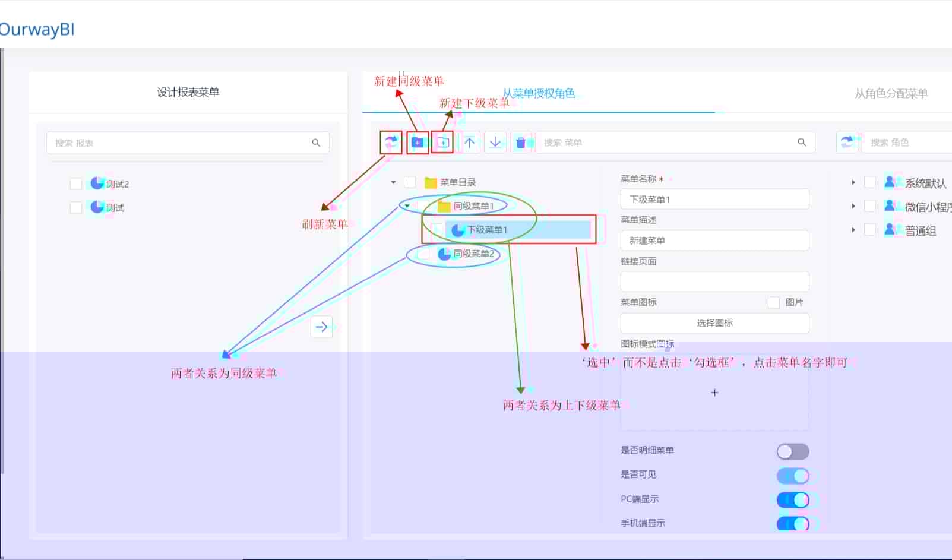Collapse the 同级菜单1 tree node

point(407,206)
